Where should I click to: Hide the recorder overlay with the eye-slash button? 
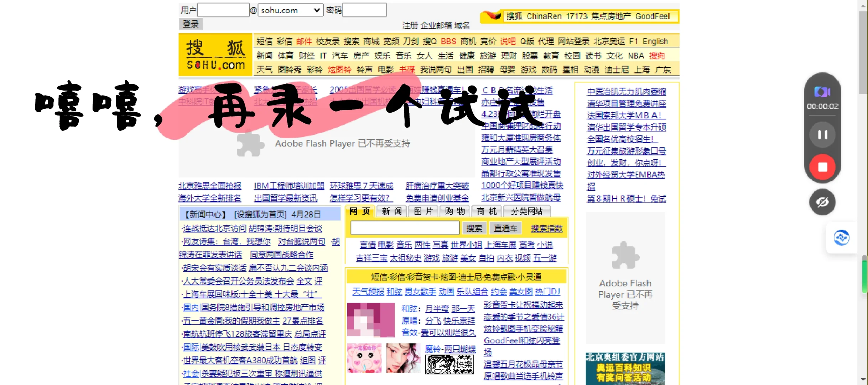pos(822,202)
